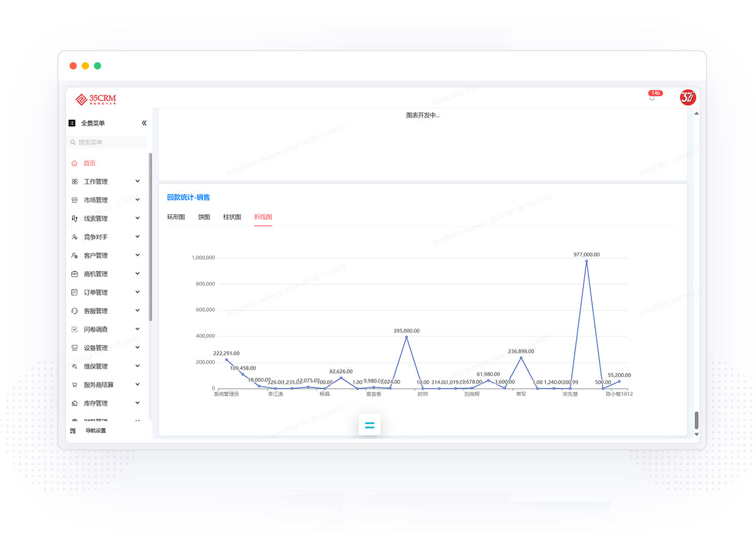Select the 折线图 tab

263,217
